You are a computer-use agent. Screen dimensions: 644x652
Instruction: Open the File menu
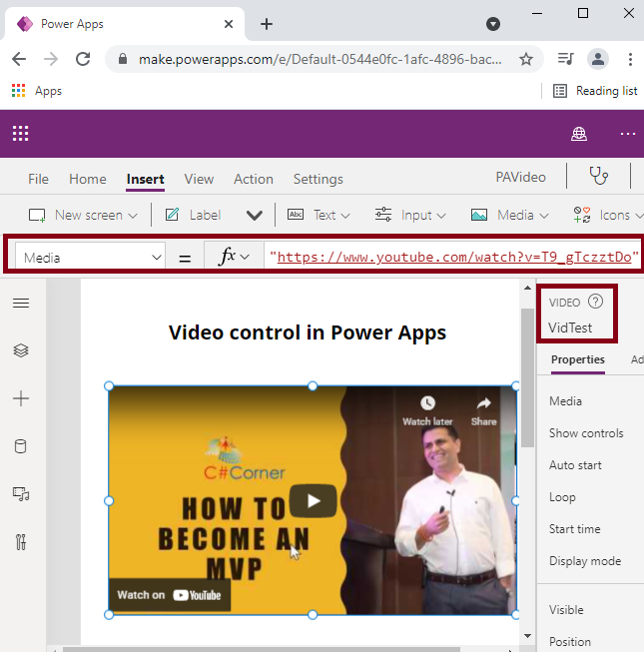(x=38, y=179)
